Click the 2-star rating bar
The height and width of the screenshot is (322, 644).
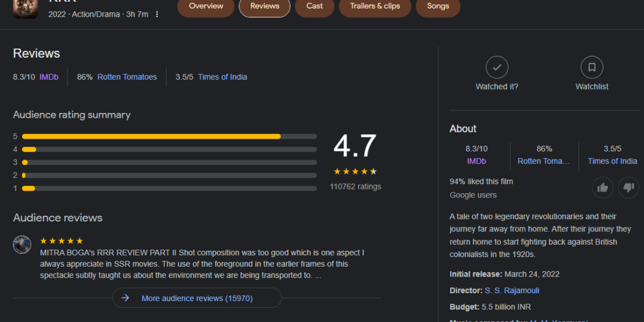[x=169, y=175]
